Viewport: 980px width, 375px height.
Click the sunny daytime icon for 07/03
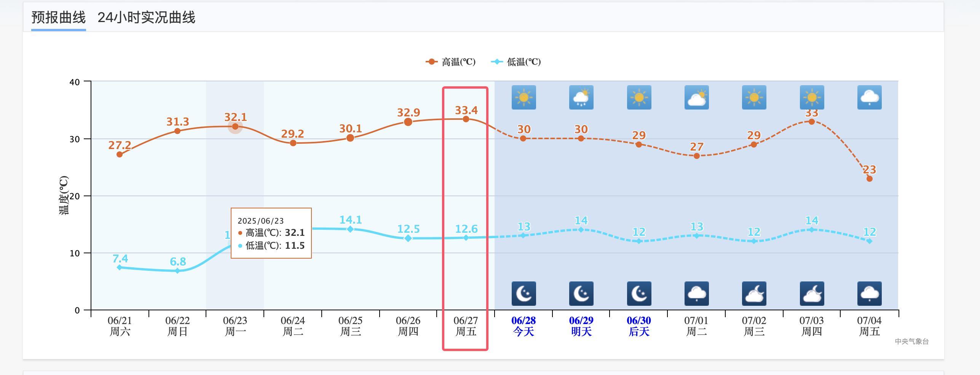(x=812, y=97)
